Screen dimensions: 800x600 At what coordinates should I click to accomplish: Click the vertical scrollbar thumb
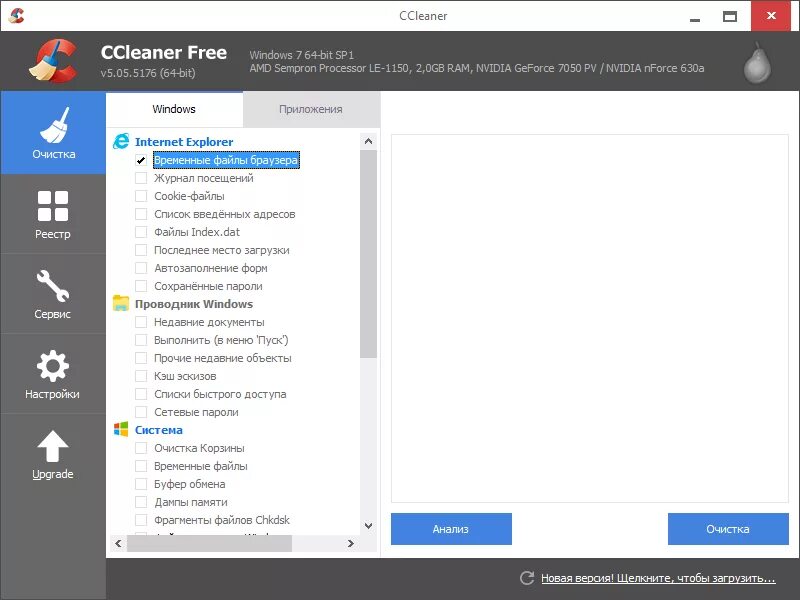coord(368,254)
